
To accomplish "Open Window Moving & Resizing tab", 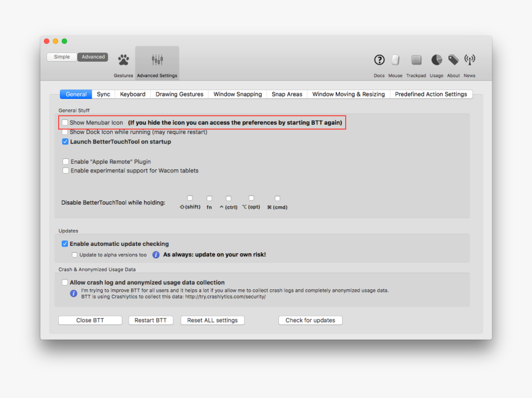I will click(348, 94).
